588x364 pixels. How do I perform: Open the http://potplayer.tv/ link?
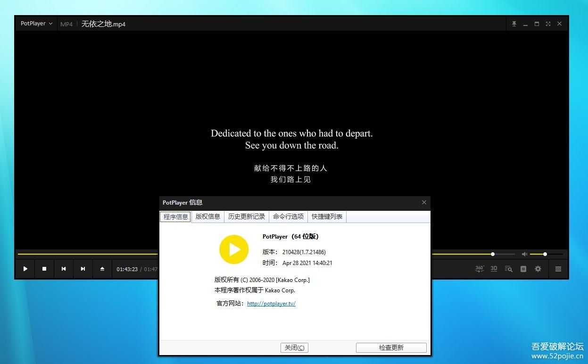click(x=271, y=304)
